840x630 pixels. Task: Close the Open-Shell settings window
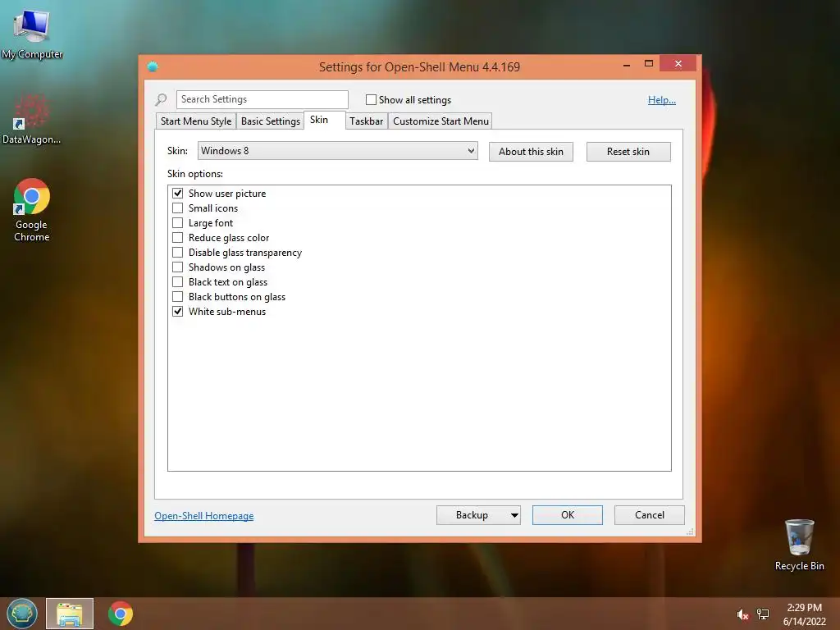click(x=678, y=64)
